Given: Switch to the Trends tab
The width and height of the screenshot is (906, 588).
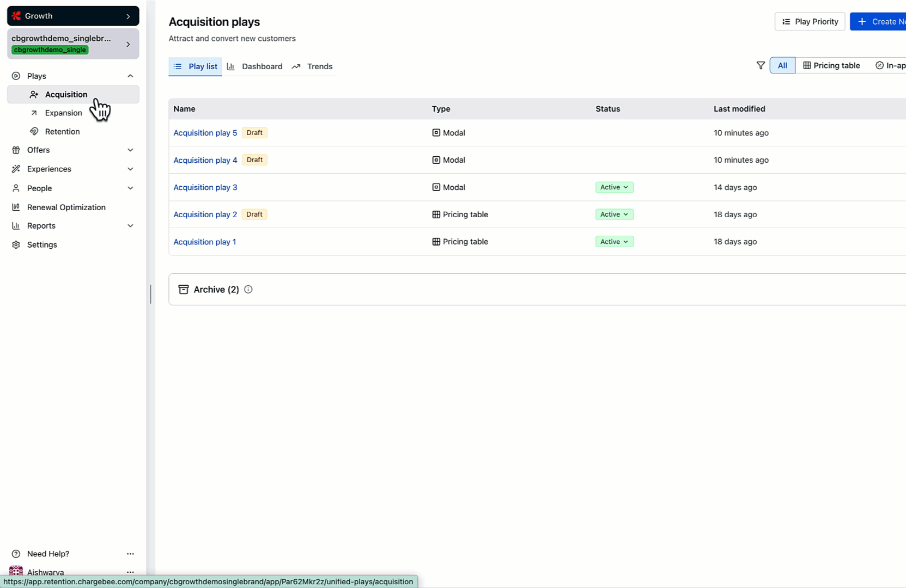Looking at the screenshot, I should click(x=313, y=66).
